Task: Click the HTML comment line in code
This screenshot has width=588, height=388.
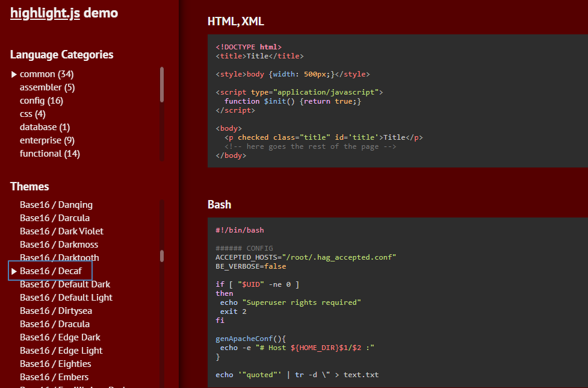Action: click(x=310, y=146)
